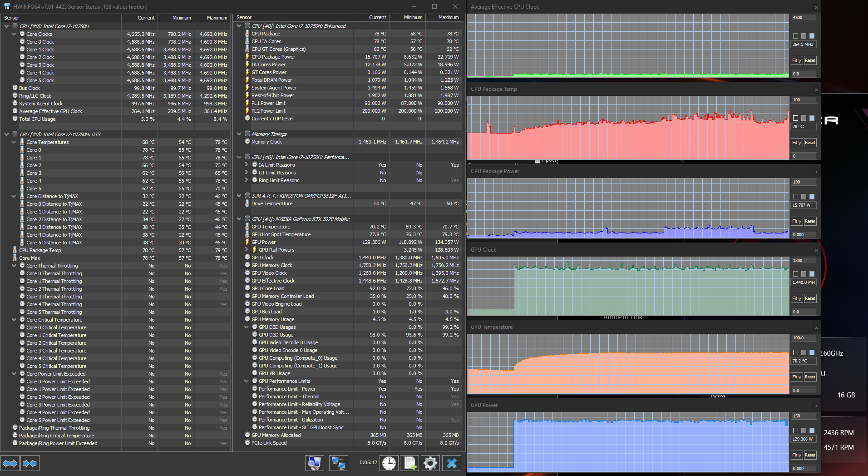
Task: Click Fit y on Average Effective CPU Clock graph
Action: 797,60
